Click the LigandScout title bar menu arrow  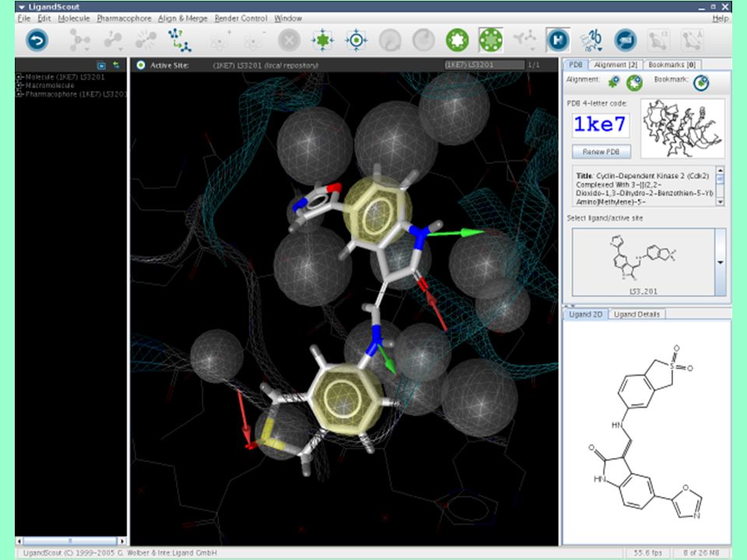pyautogui.click(x=21, y=7)
